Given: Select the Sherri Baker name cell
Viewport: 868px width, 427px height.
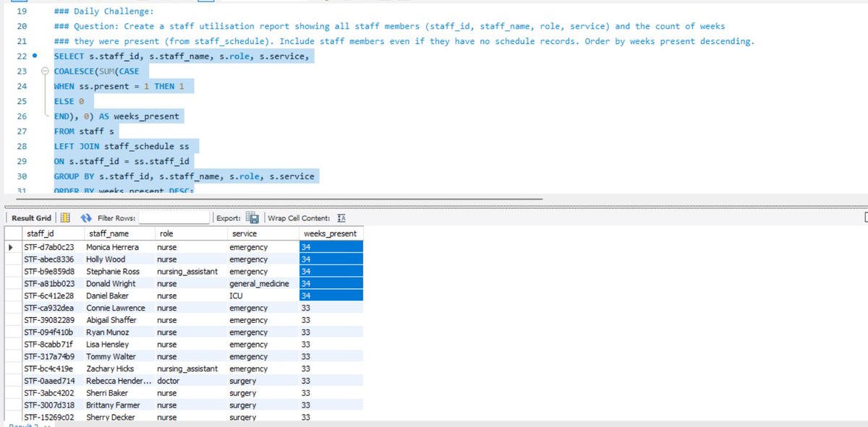Looking at the screenshot, I should pos(119,393).
